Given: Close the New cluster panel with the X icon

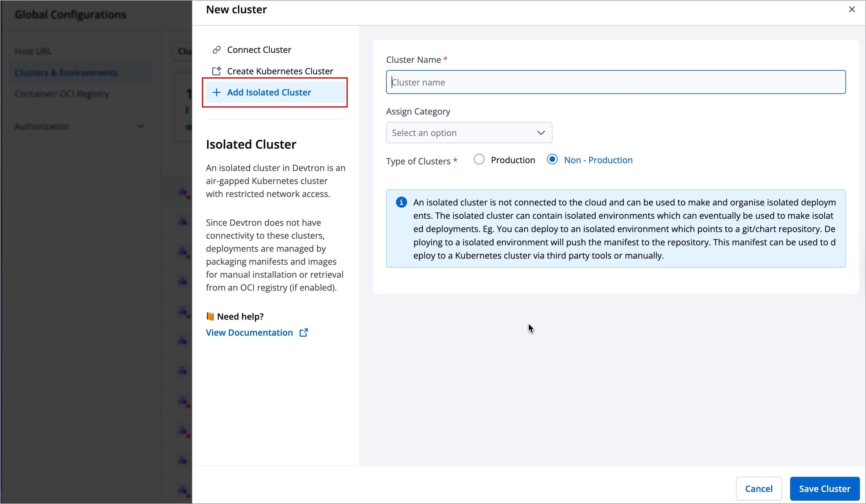Looking at the screenshot, I should click(x=852, y=9).
